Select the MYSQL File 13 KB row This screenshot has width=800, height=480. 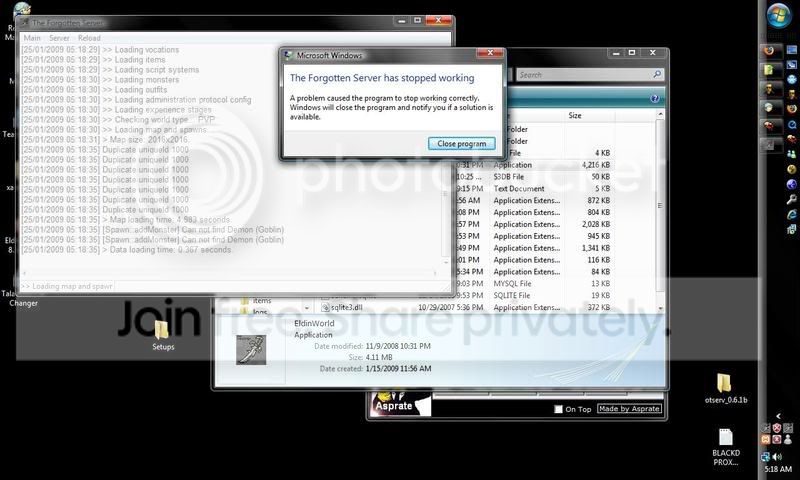coord(533,283)
